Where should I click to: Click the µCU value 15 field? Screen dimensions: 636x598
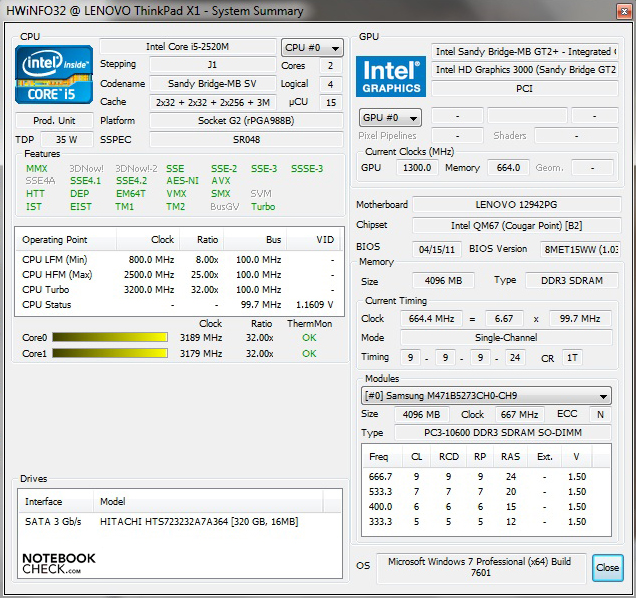pyautogui.click(x=331, y=102)
